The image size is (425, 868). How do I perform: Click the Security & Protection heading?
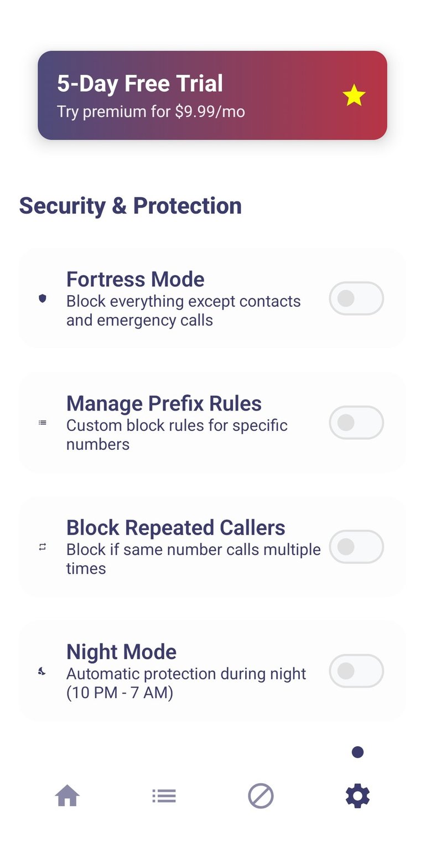131,206
